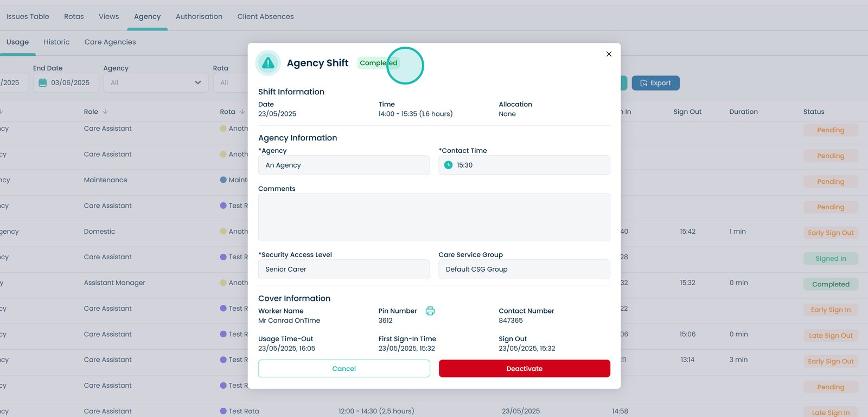The image size is (868, 417).
Task: Select the Late Sign In status badge
Action: coord(831,412)
